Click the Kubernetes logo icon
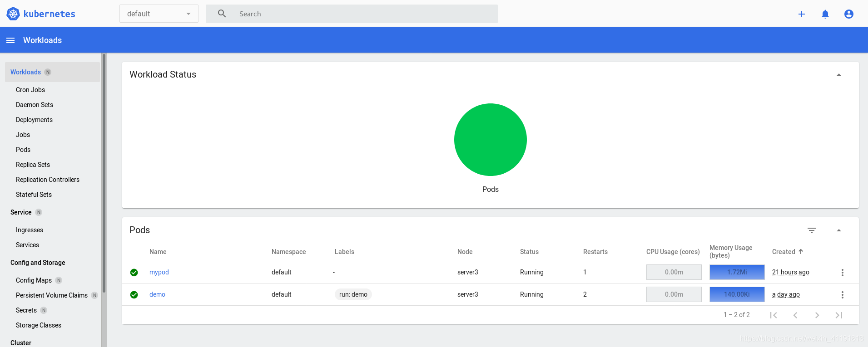The height and width of the screenshot is (347, 868). pos(13,14)
